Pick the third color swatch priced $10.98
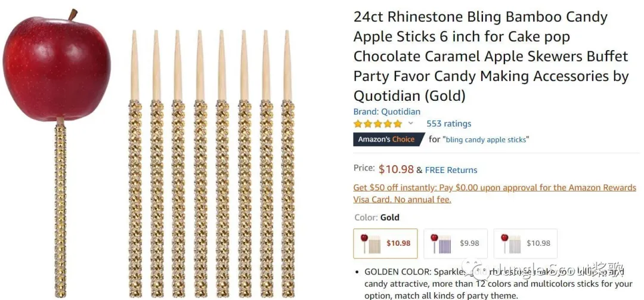This screenshot has width=644, height=300. (x=525, y=243)
